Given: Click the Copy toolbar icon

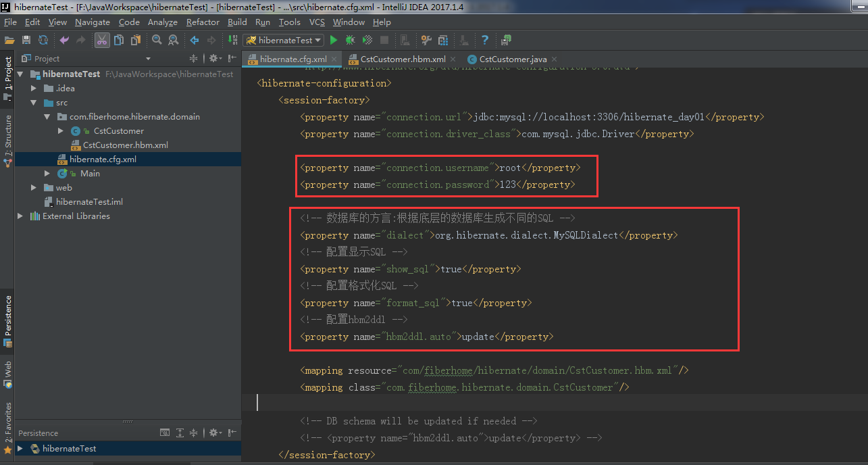Looking at the screenshot, I should click(x=120, y=41).
